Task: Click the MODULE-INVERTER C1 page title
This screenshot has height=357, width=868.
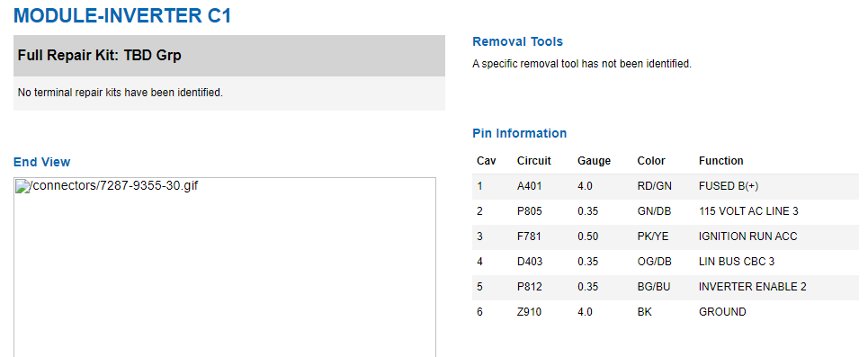Action: pos(121,15)
